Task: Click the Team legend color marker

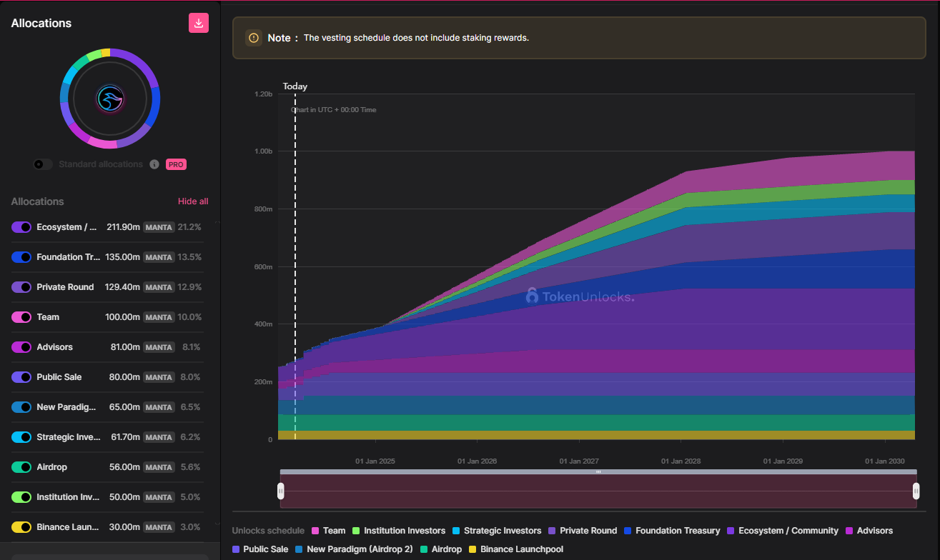Action: (x=315, y=531)
